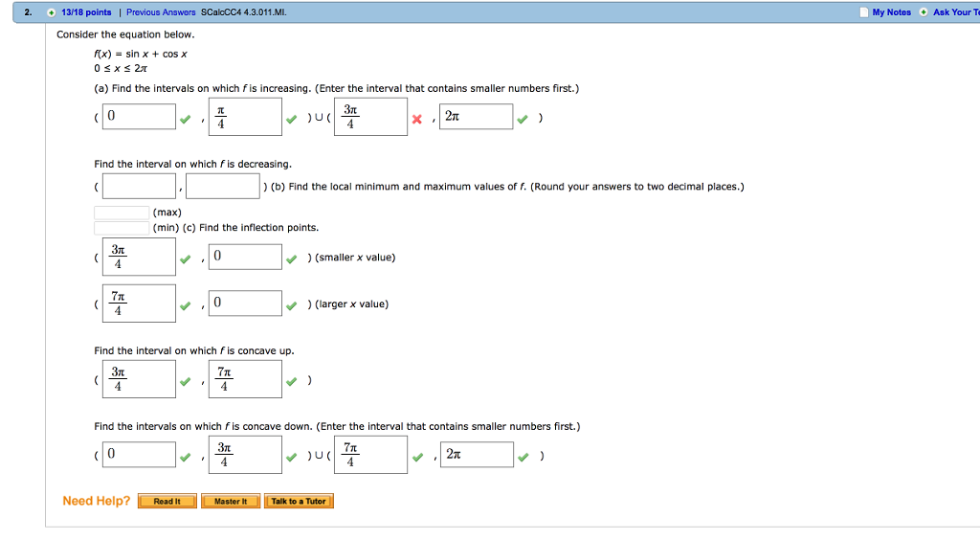Click 'Consider the equation below.' text
The width and height of the screenshot is (980, 540).
coord(125,34)
